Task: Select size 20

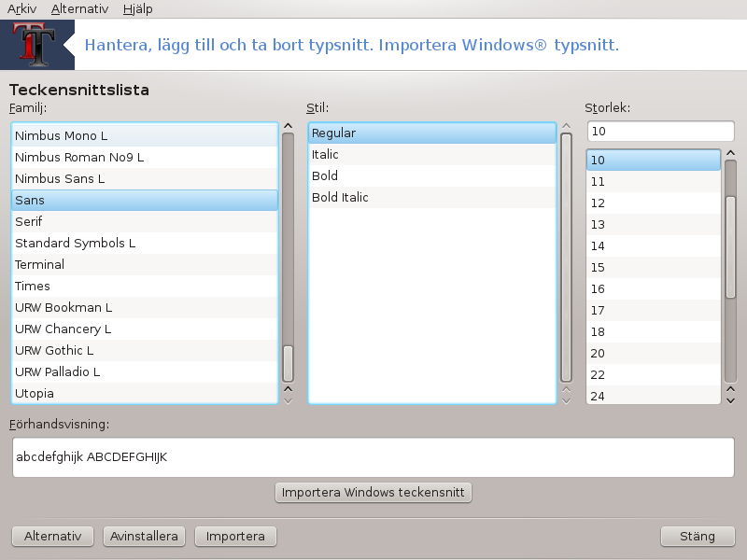Action: pos(654,354)
